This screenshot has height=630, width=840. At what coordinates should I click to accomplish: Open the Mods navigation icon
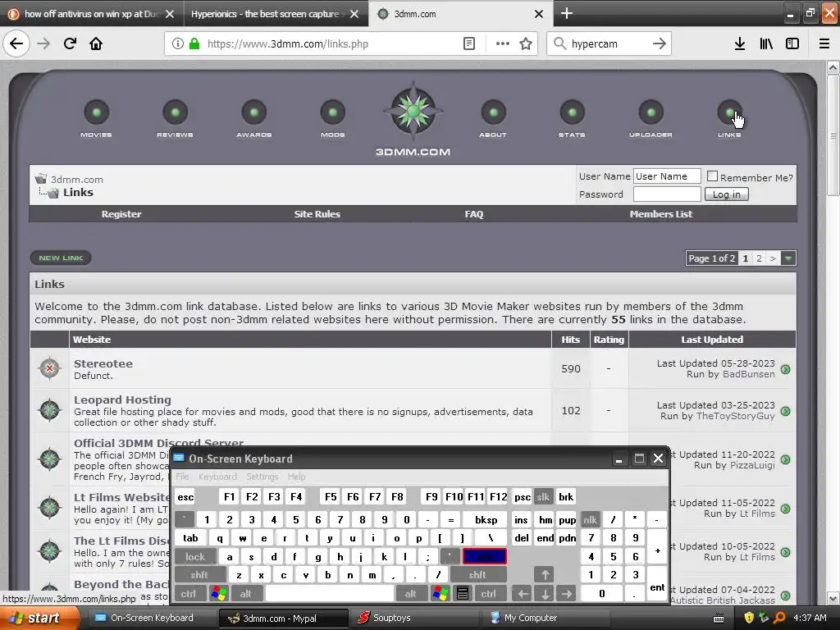point(333,112)
